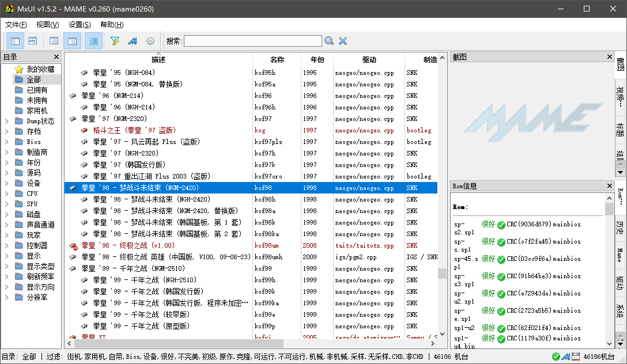Click the M1 toolbar icon
627x364 pixels.
coord(32,41)
